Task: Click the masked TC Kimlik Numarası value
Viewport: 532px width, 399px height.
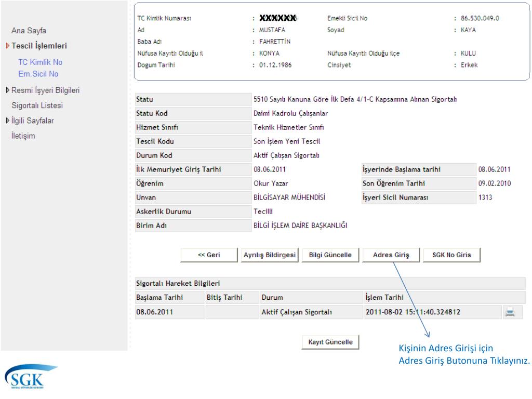Action: pyautogui.click(x=278, y=18)
